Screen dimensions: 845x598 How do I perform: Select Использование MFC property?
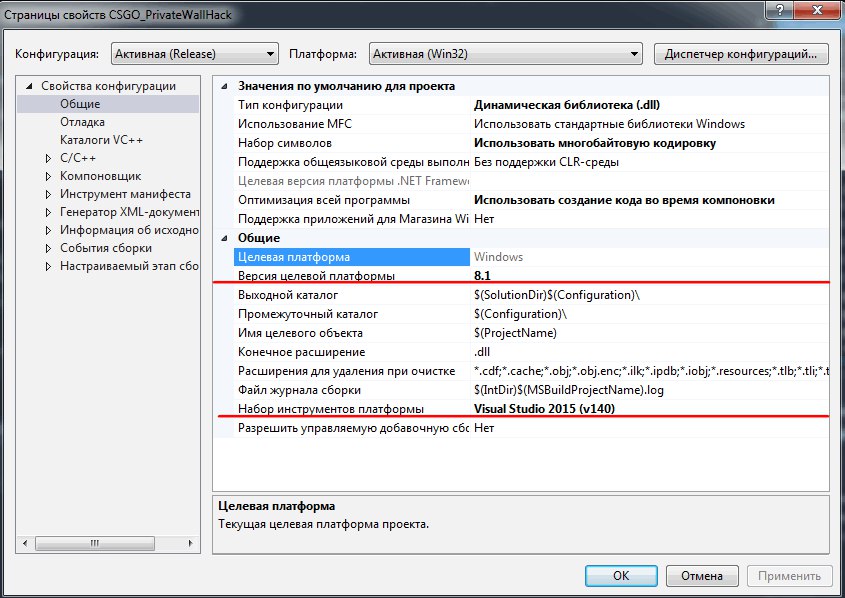(295, 124)
